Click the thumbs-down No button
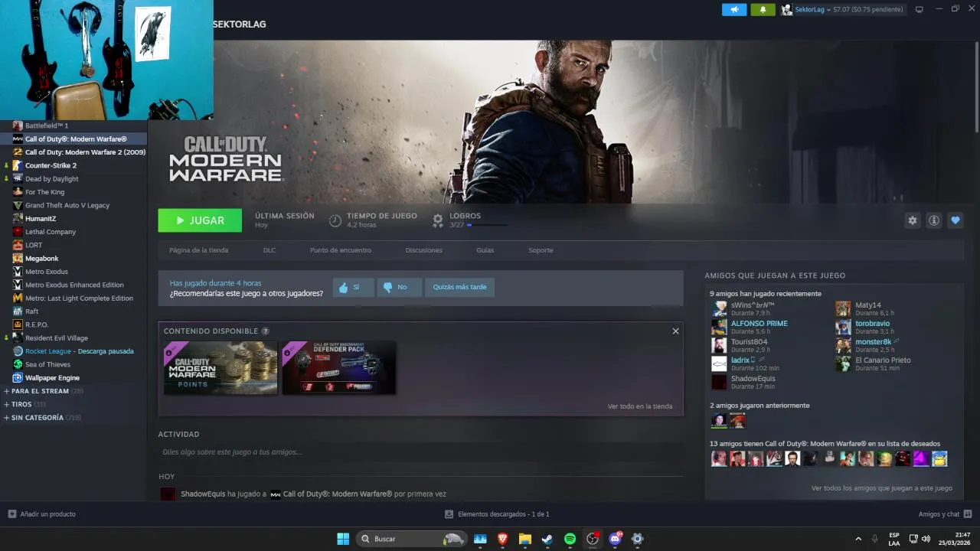The height and width of the screenshot is (551, 980). point(399,287)
